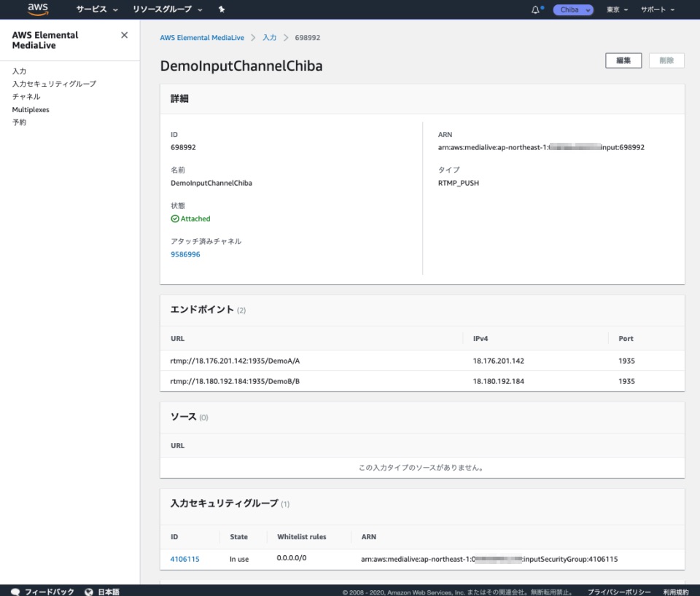Click the RTMP_PUSH type value
The image size is (700, 596).
point(459,183)
